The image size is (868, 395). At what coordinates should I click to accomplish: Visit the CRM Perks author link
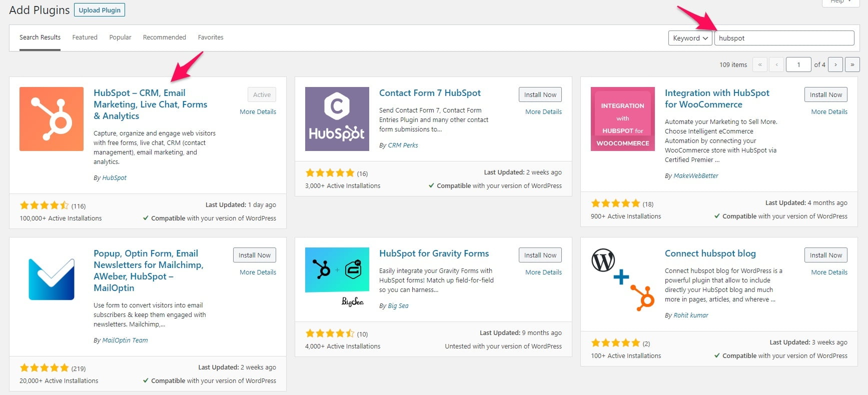[x=403, y=145]
